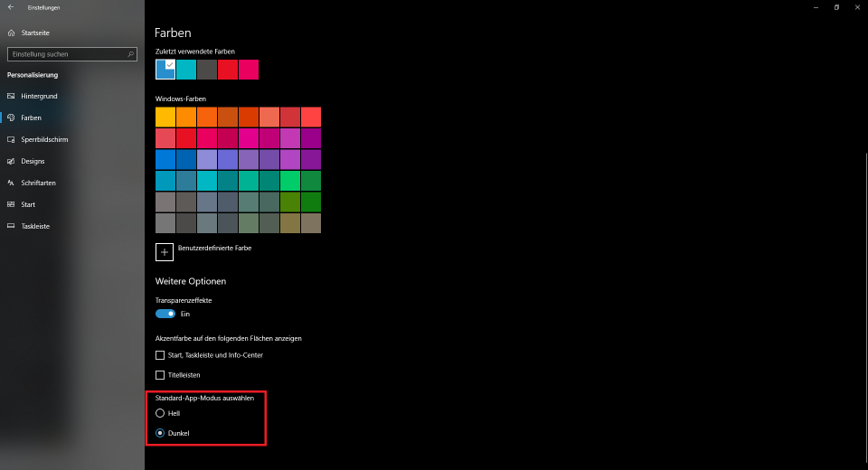This screenshot has height=470, width=868.
Task: Open Startseite home icon
Action: pyautogui.click(x=11, y=33)
